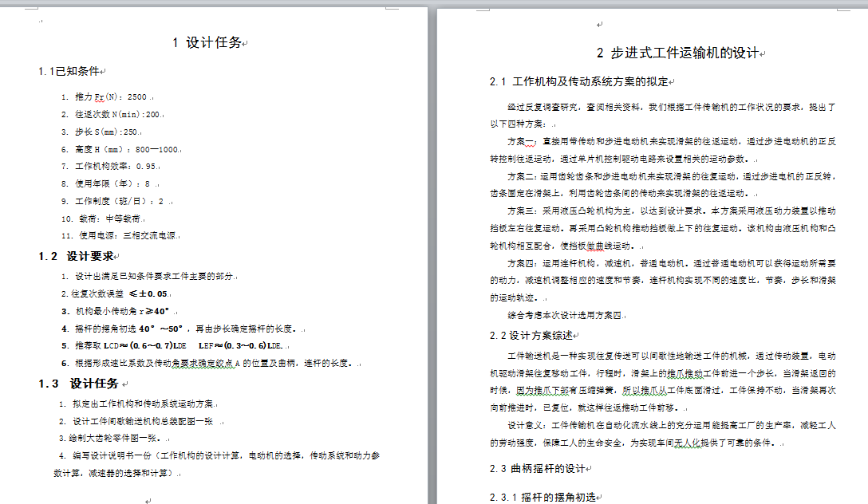Click the line starting '转控制往返运动'
This screenshot has width=868, height=504.
(620, 159)
